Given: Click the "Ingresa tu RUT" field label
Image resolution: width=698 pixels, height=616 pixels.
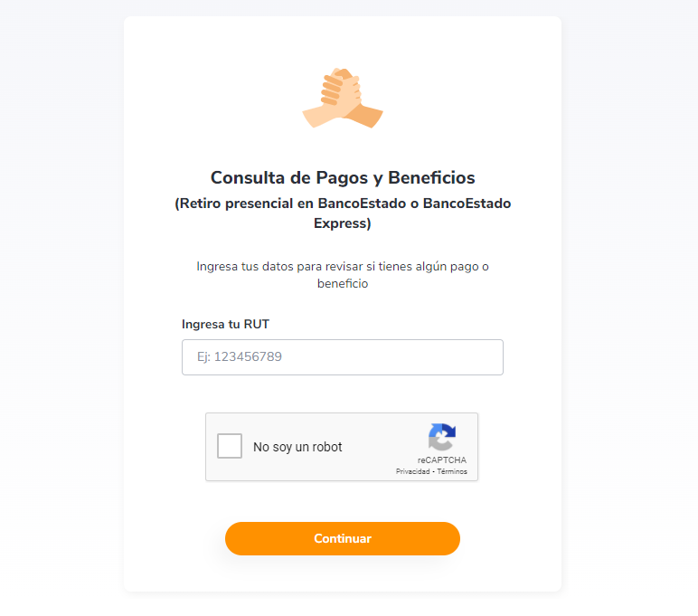Looking at the screenshot, I should tap(225, 324).
